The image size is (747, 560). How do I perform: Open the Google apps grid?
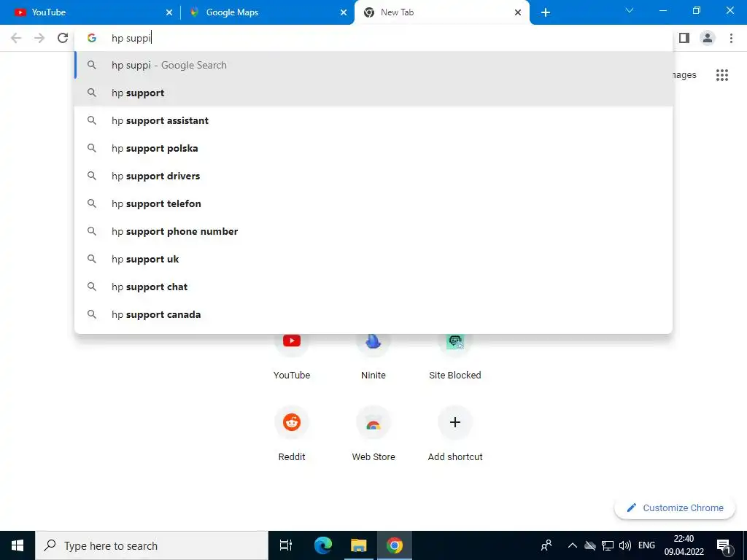point(722,75)
